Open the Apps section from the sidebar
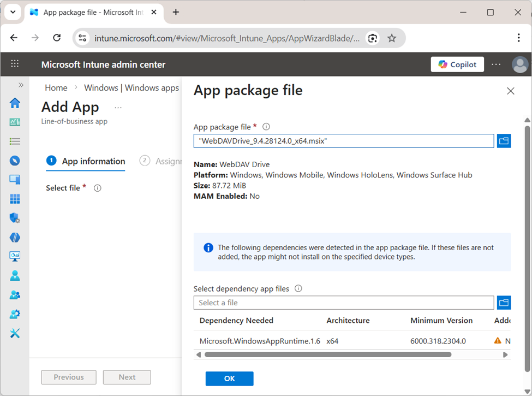The width and height of the screenshot is (532, 396). 15,198
